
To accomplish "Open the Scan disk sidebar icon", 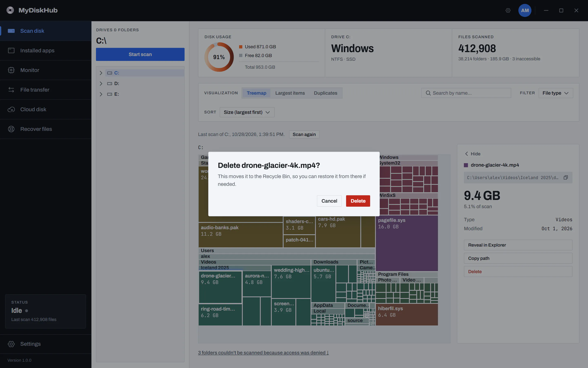I will tap(11, 31).
